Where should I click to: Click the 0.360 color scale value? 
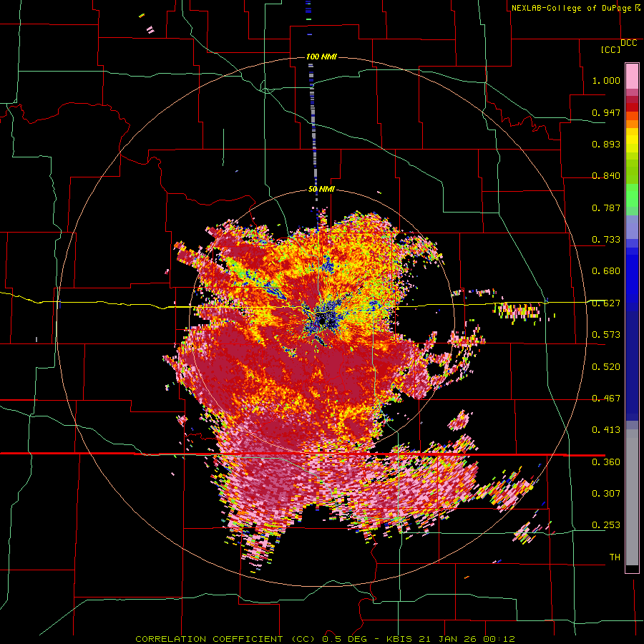coord(606,462)
